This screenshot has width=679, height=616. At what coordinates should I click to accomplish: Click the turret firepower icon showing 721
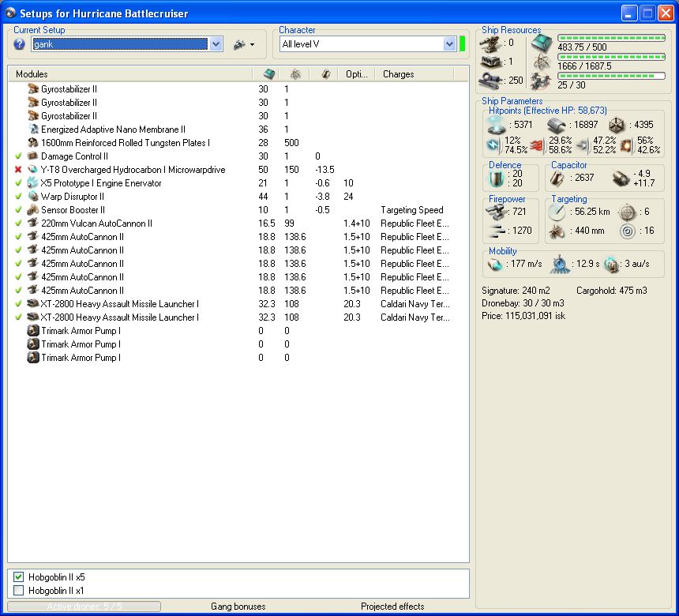(497, 212)
